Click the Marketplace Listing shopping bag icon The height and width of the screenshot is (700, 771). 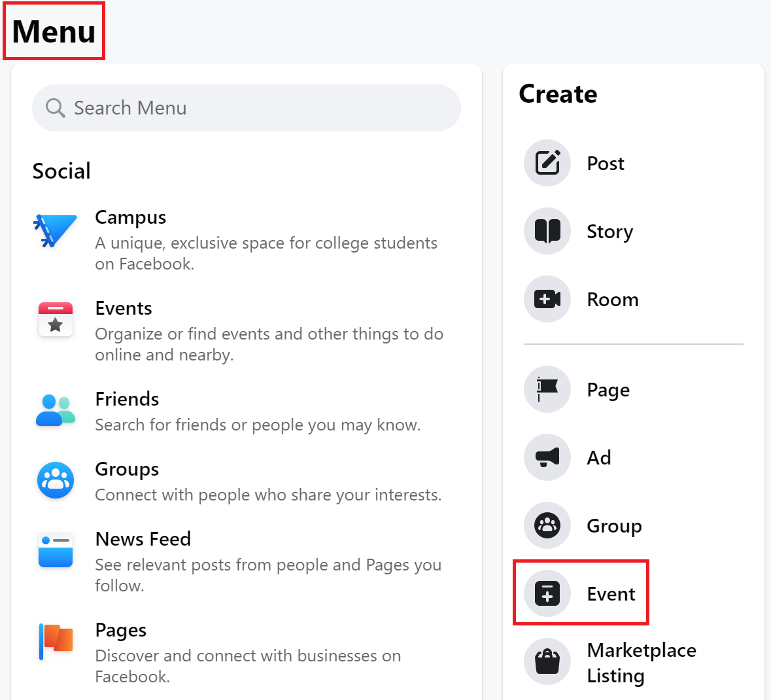[547, 661]
